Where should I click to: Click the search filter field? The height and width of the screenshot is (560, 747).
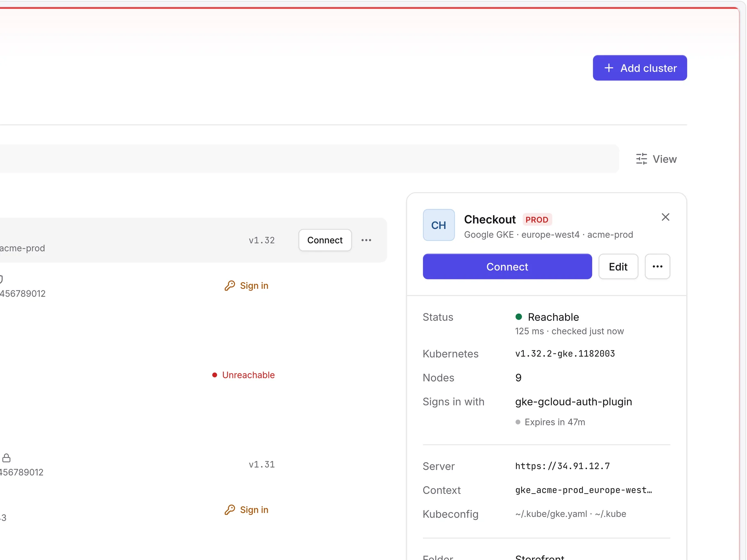click(x=309, y=159)
